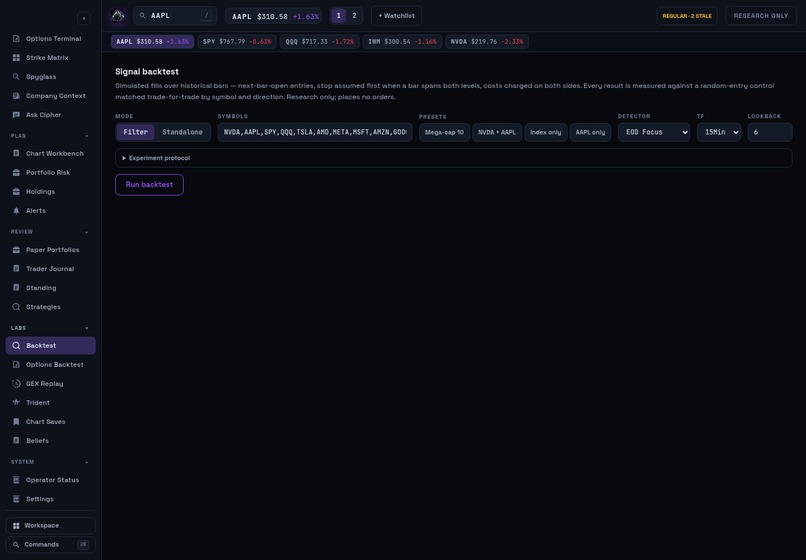Click the Alerts bell icon

pyautogui.click(x=16, y=210)
